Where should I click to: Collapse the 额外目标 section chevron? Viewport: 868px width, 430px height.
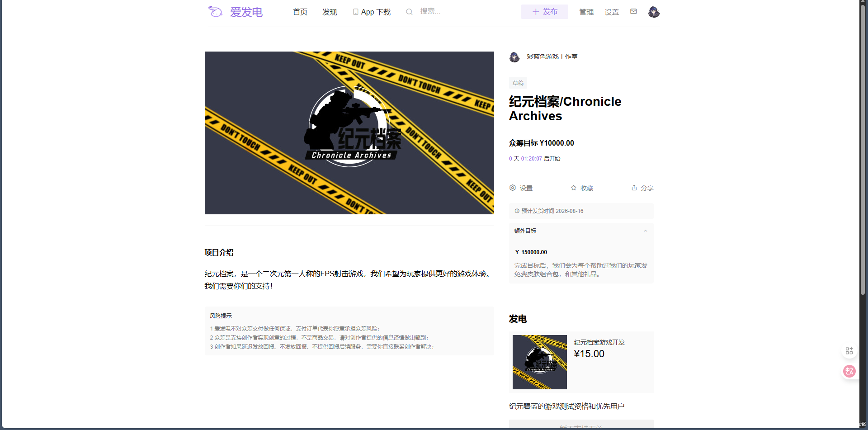tap(645, 231)
